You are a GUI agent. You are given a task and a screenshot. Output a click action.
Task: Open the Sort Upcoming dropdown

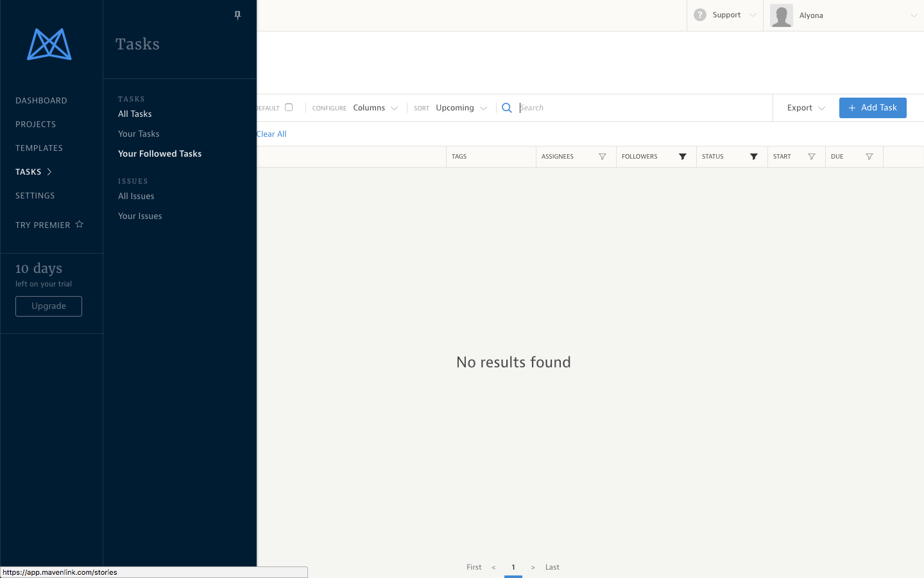(x=461, y=108)
